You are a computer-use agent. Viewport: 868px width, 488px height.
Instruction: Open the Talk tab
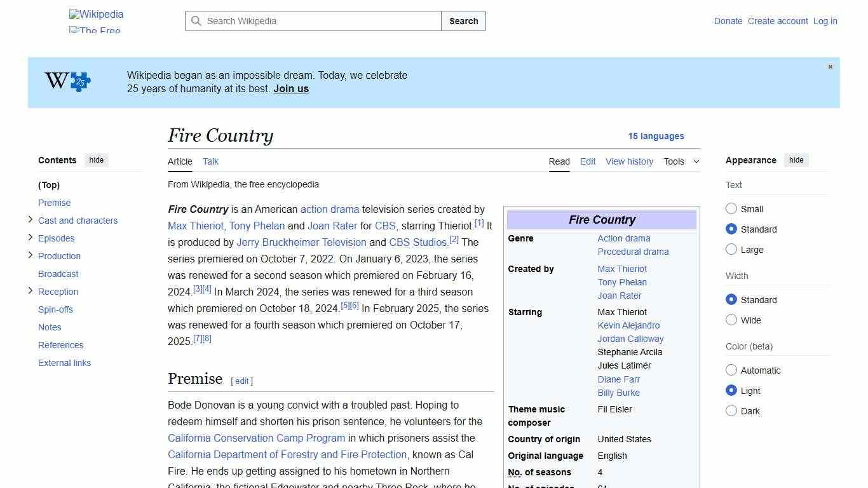(210, 161)
